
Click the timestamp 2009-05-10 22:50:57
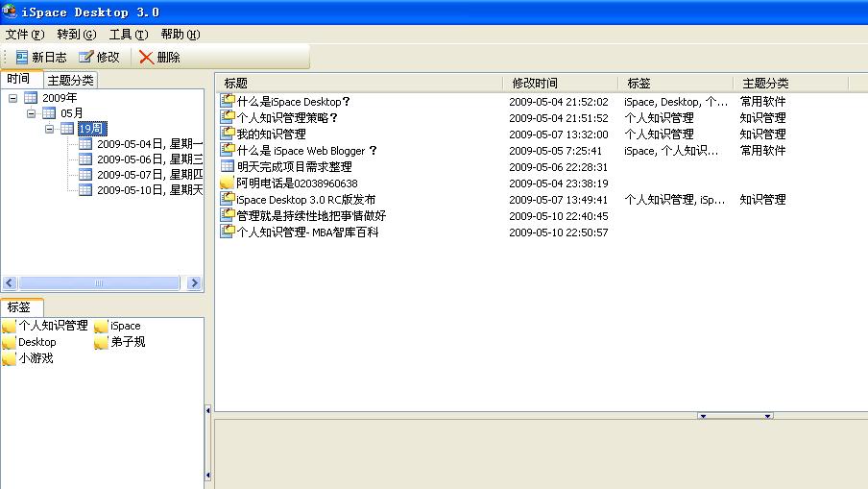(559, 232)
